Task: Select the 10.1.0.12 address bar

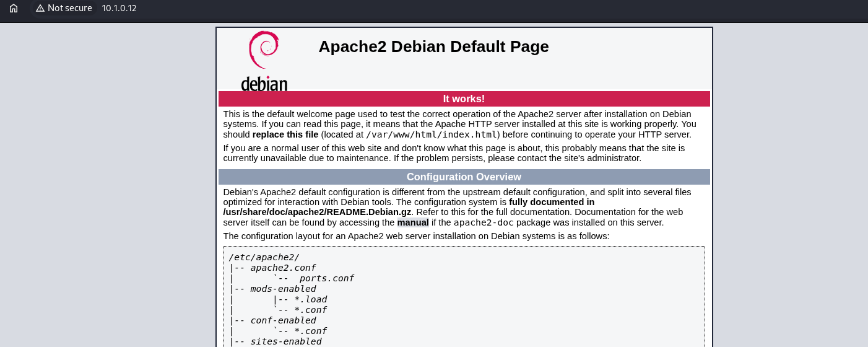Action: 119,8
